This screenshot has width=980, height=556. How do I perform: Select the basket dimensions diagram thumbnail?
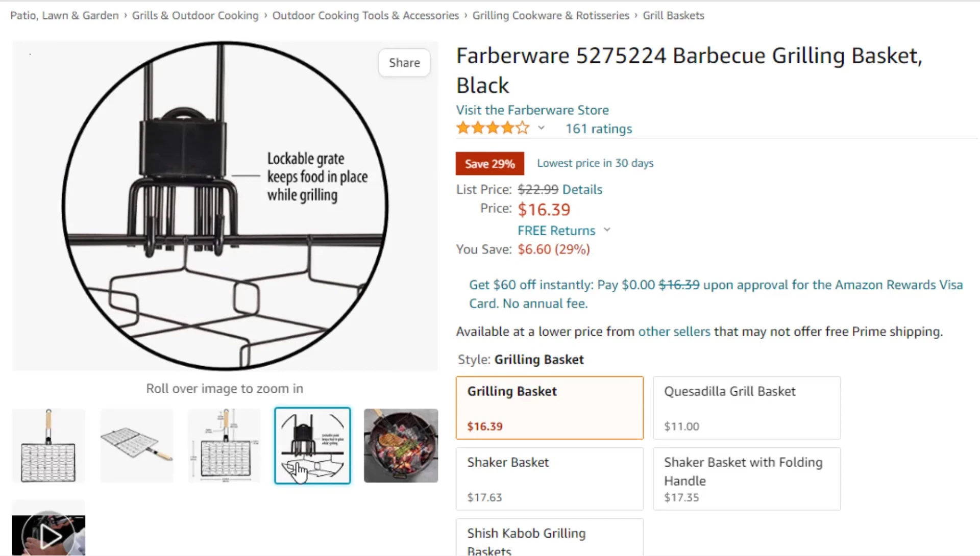point(225,446)
